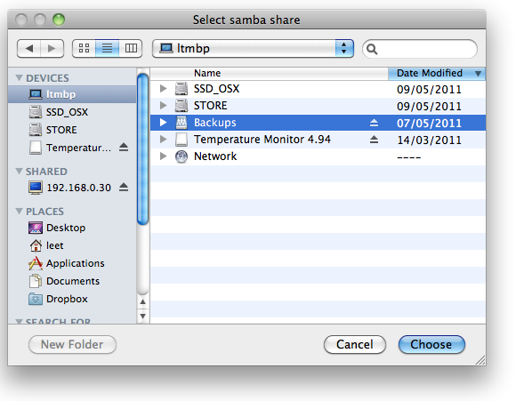Click the Cancel button

tap(355, 344)
